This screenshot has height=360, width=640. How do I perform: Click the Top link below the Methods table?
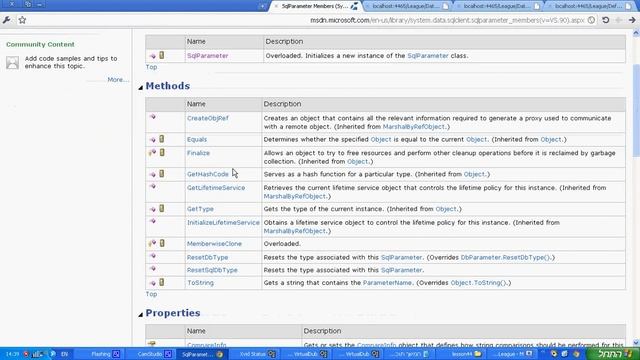151,294
